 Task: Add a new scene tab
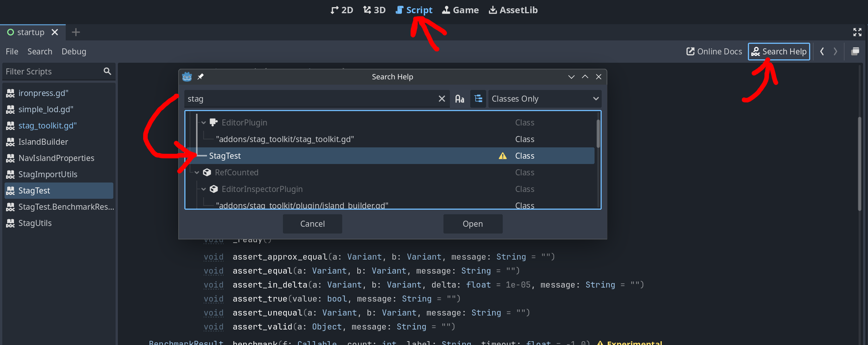76,32
